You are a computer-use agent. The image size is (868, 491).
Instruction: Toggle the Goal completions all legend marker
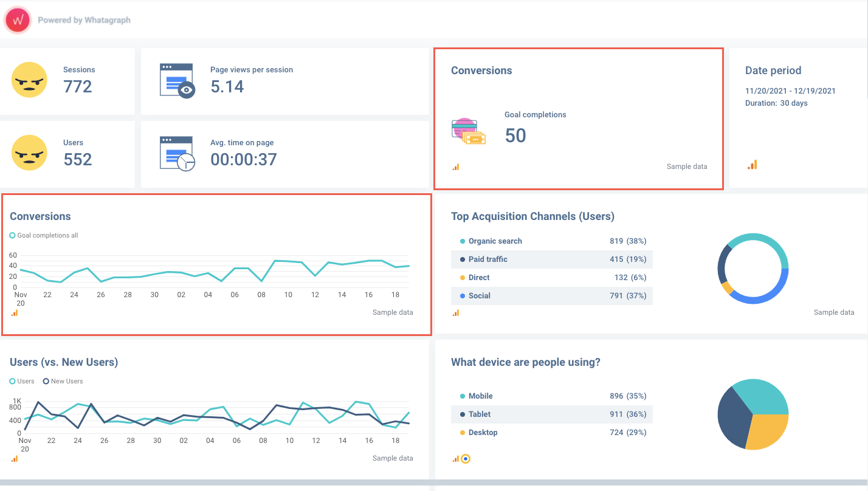click(12, 235)
